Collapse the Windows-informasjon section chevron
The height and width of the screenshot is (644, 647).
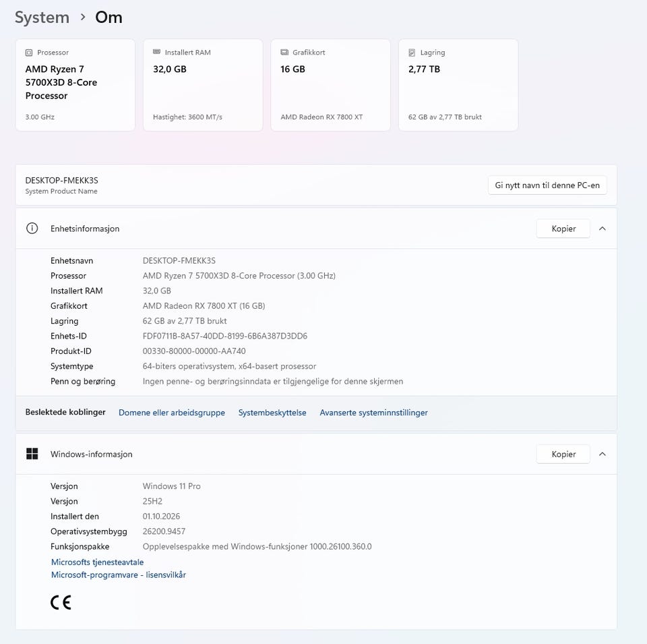[603, 454]
